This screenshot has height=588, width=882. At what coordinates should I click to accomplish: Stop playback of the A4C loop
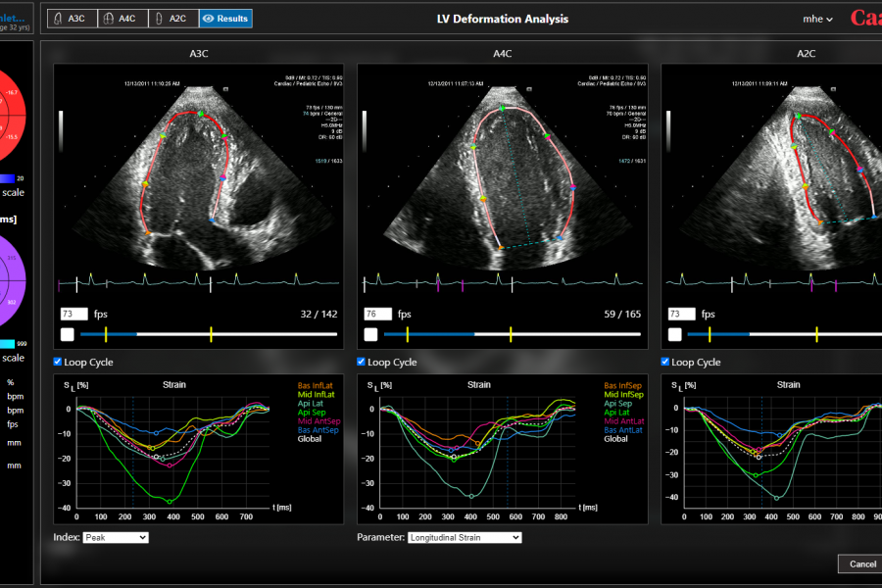[371, 334]
